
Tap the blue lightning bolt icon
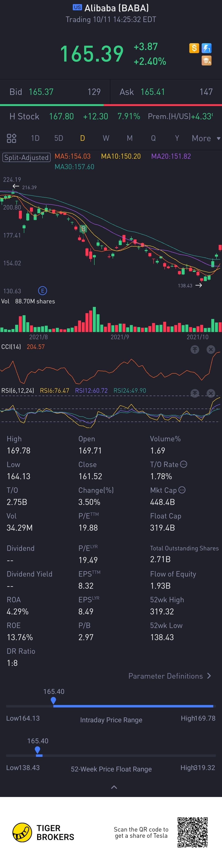pos(207,48)
